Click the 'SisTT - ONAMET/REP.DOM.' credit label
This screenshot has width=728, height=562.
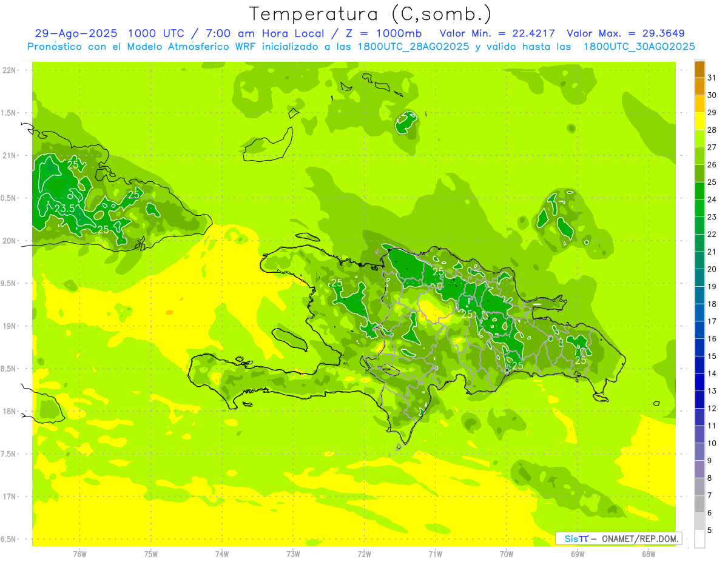click(618, 538)
